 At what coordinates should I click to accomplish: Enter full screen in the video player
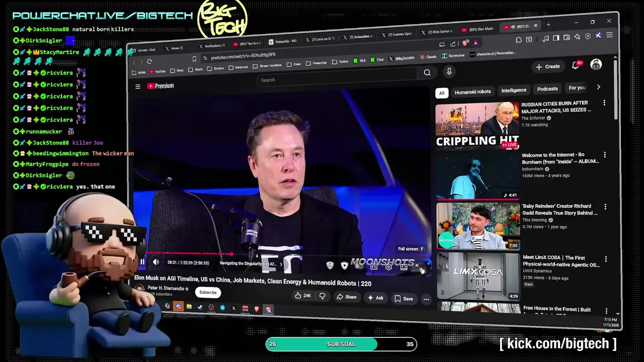(x=419, y=268)
